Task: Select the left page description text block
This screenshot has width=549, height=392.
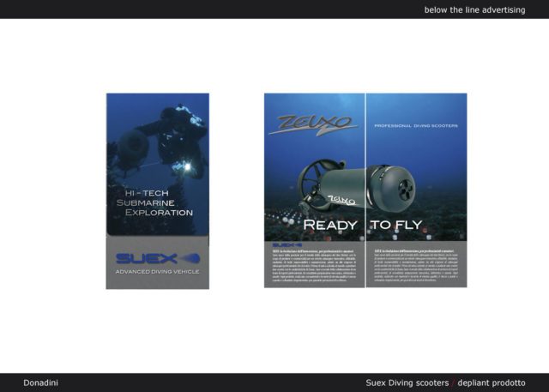Action: 314,265
